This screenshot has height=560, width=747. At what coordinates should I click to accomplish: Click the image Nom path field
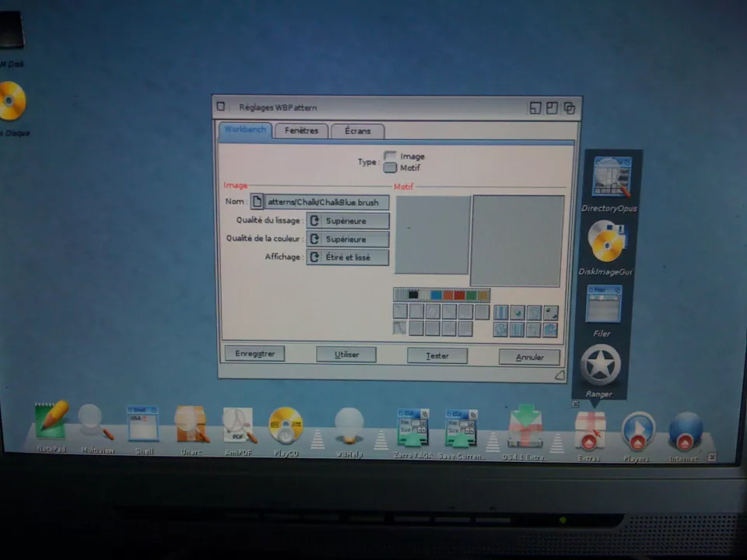[325, 202]
